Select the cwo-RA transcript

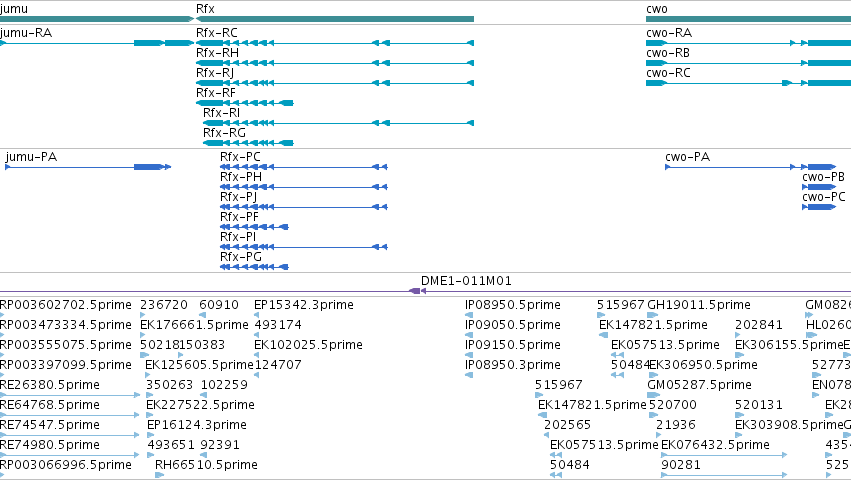(x=669, y=33)
